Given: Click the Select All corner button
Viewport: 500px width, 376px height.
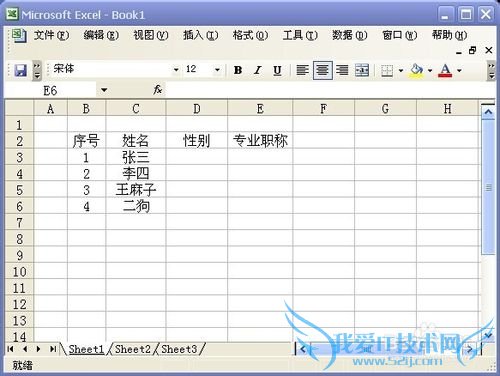Looking at the screenshot, I should coord(19,109).
